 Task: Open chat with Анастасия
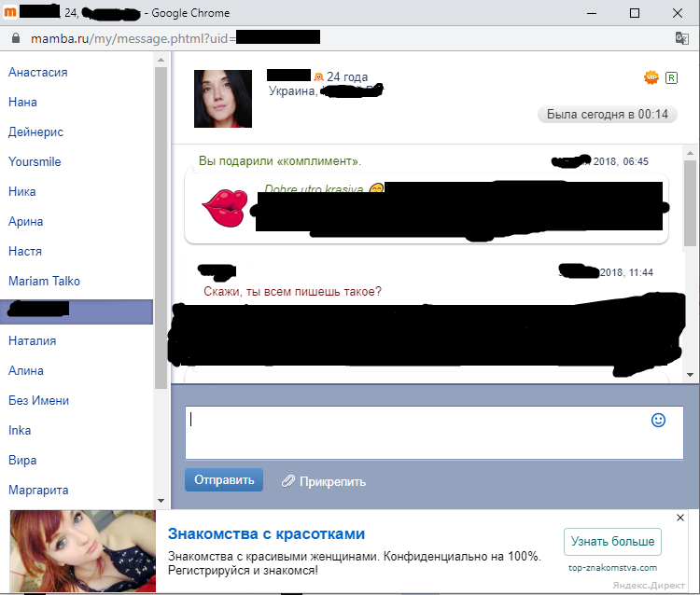click(38, 72)
